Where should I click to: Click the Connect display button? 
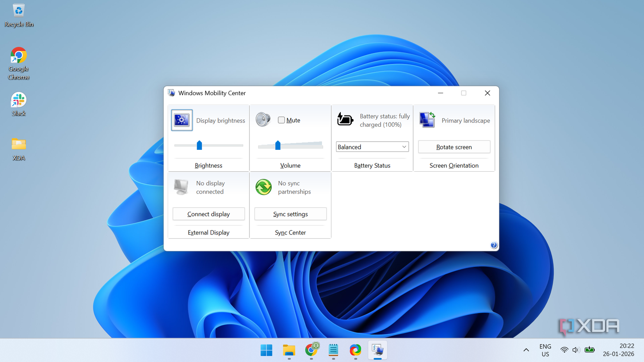[x=209, y=214]
